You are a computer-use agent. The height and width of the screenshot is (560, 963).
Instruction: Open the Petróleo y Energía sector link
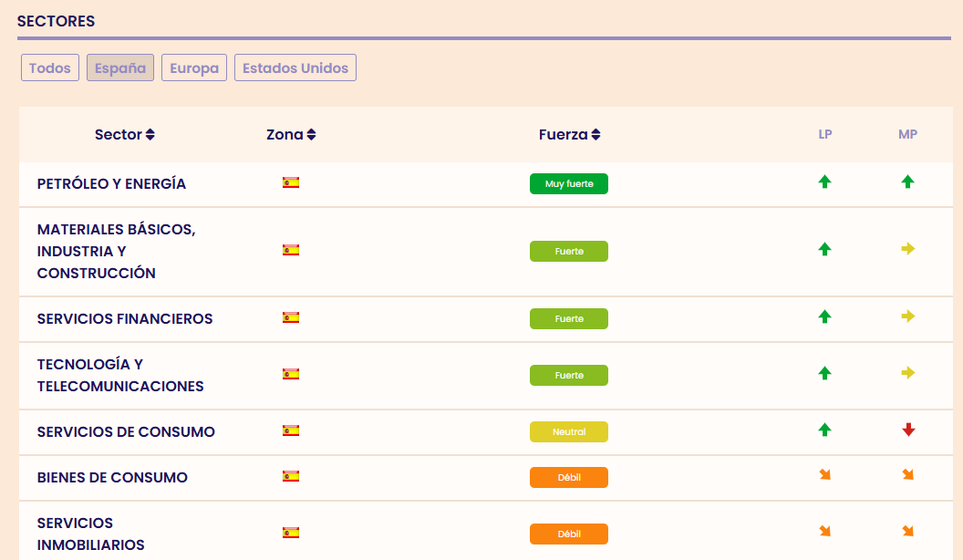pyautogui.click(x=111, y=184)
